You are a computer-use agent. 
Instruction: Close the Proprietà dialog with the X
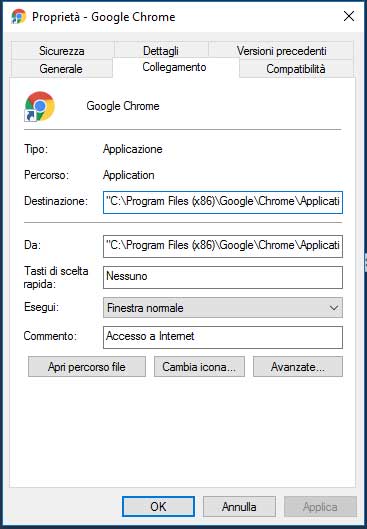point(349,16)
